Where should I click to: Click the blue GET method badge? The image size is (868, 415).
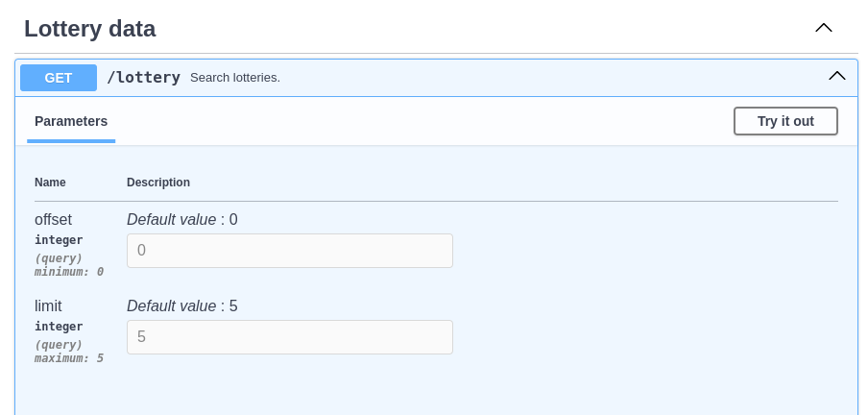point(59,78)
